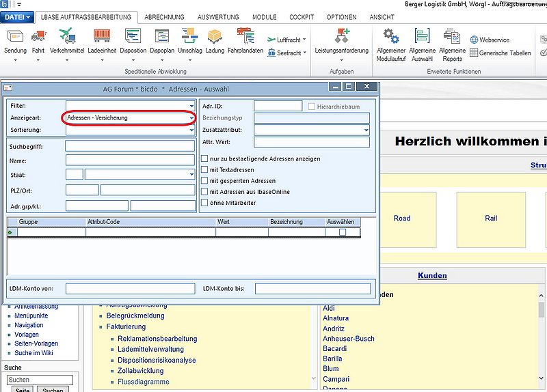Screen dimensions: 547x392
Task: Click the Dispoplan icon
Action: coord(162,36)
